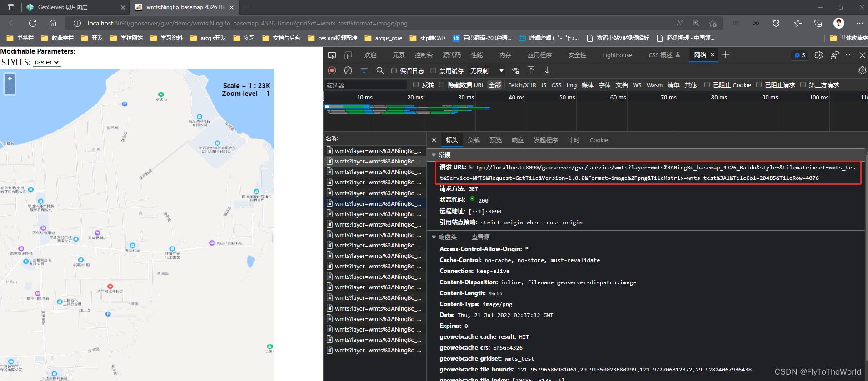This screenshot has width=868, height=381.
Task: Open network conditions wifi icon
Action: [x=515, y=70]
